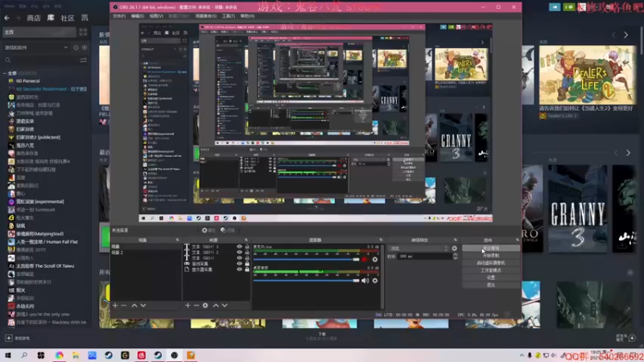Screen dimensions: 644x362
Task: Go to previous Steam featured carousel item
Action: point(614,35)
